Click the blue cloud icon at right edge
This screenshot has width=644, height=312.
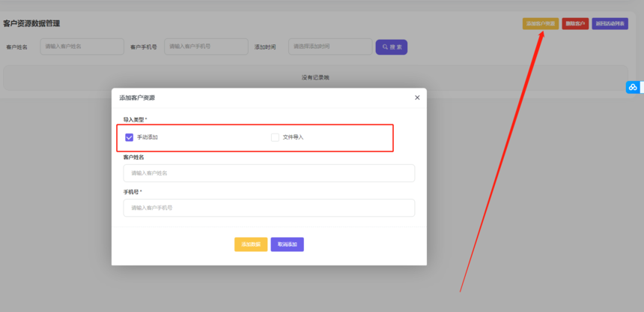point(633,87)
